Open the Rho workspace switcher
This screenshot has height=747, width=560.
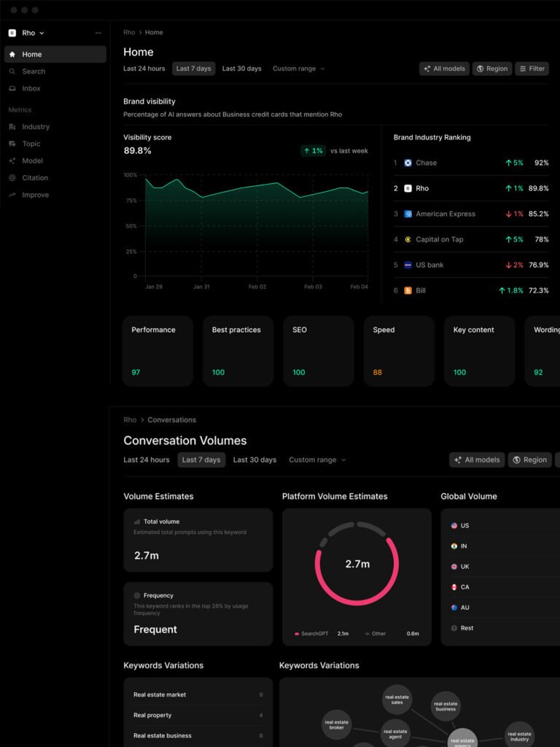tap(27, 33)
